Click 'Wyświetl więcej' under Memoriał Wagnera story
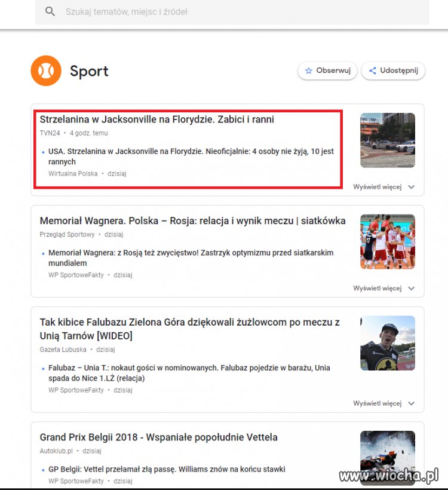 (377, 288)
